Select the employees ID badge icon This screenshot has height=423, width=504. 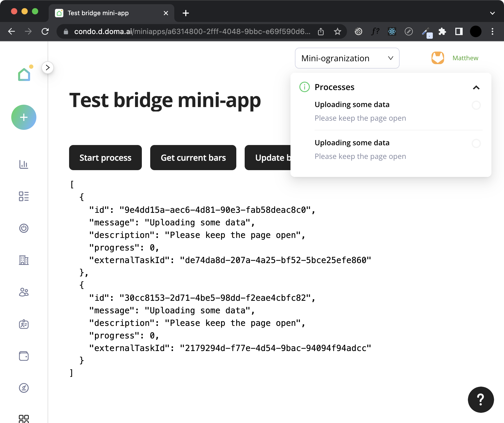click(x=24, y=324)
